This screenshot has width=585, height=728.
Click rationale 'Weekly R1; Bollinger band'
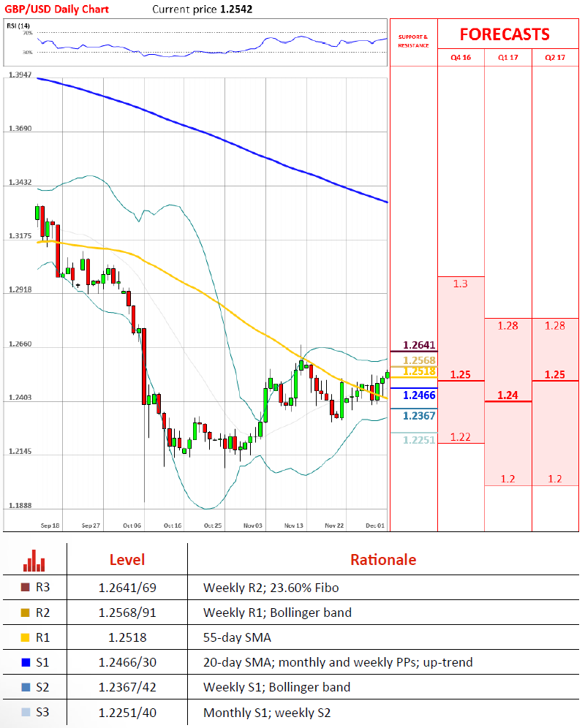point(277,613)
